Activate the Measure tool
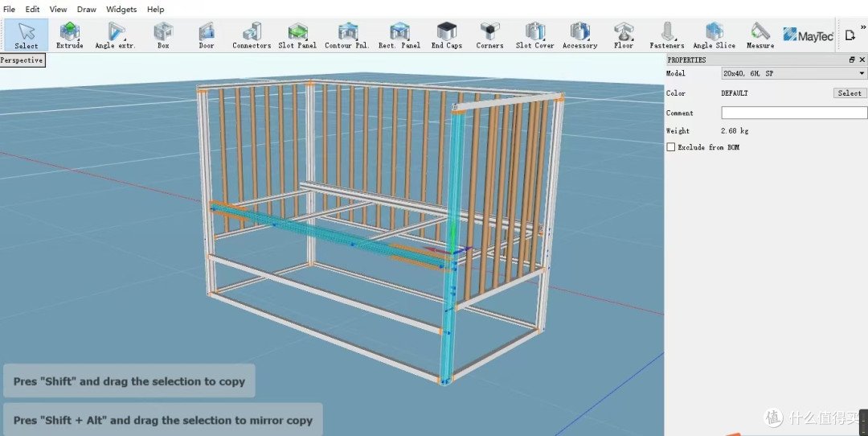This screenshot has height=436, width=868. pos(760,35)
